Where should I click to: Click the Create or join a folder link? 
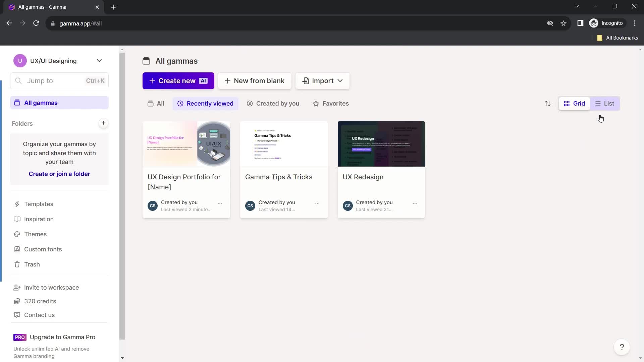(x=59, y=173)
